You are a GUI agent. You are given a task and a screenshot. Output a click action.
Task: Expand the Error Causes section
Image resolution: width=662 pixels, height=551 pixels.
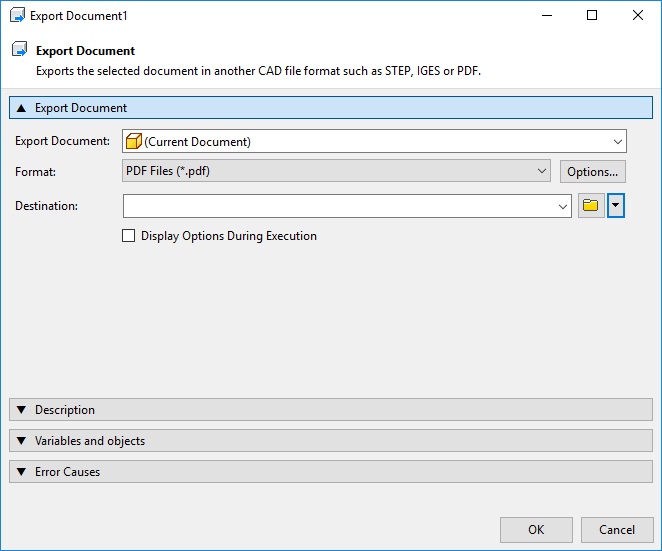22,472
